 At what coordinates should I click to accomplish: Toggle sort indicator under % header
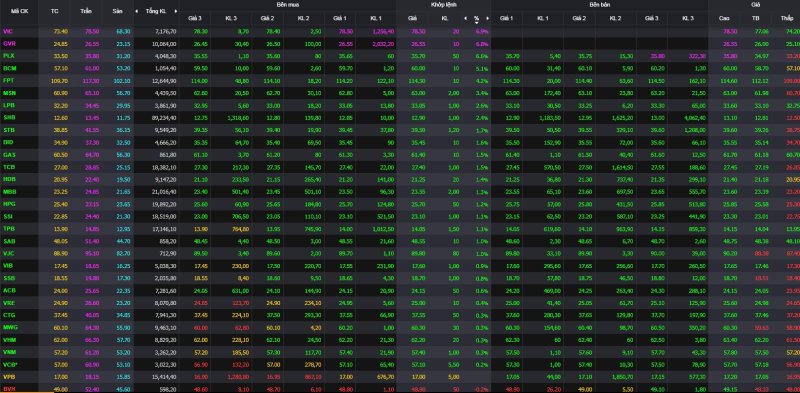point(476,22)
